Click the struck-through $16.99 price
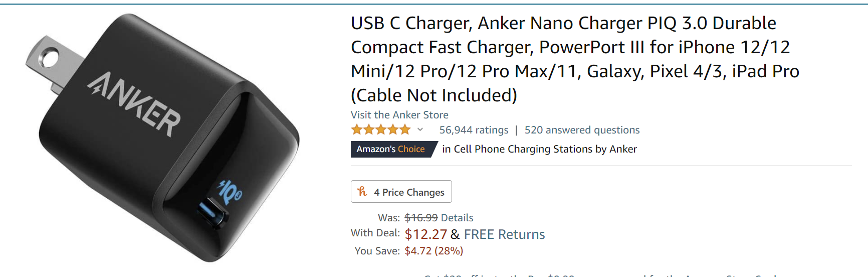 (421, 218)
